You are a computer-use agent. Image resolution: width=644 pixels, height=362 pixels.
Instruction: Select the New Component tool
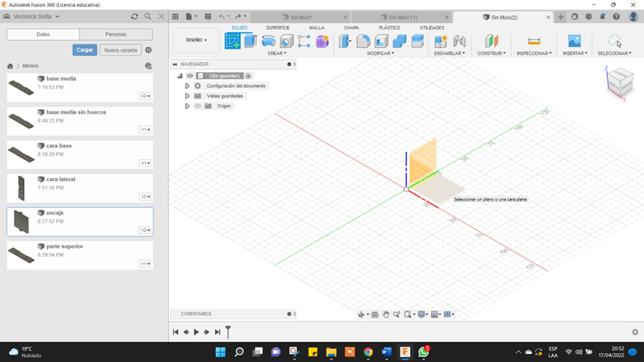coord(440,41)
